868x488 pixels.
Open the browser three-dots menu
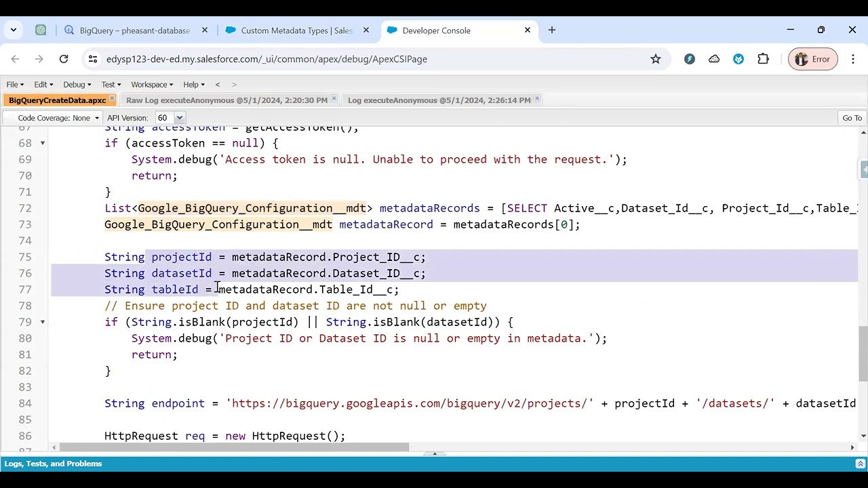coord(853,59)
